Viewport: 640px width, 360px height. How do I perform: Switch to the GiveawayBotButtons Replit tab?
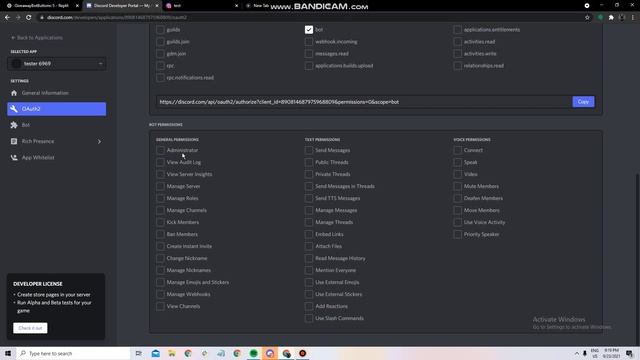click(41, 6)
